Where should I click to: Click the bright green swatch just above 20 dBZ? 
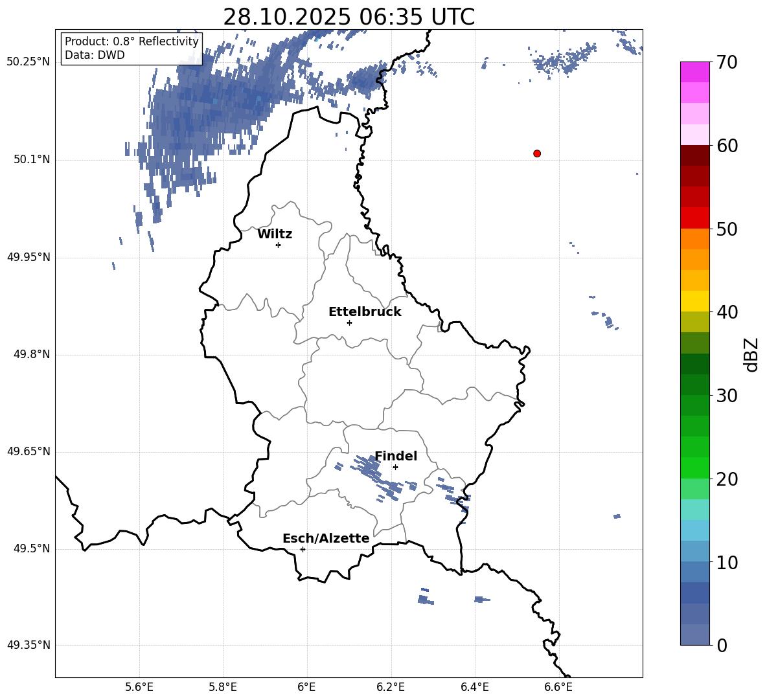[694, 468]
